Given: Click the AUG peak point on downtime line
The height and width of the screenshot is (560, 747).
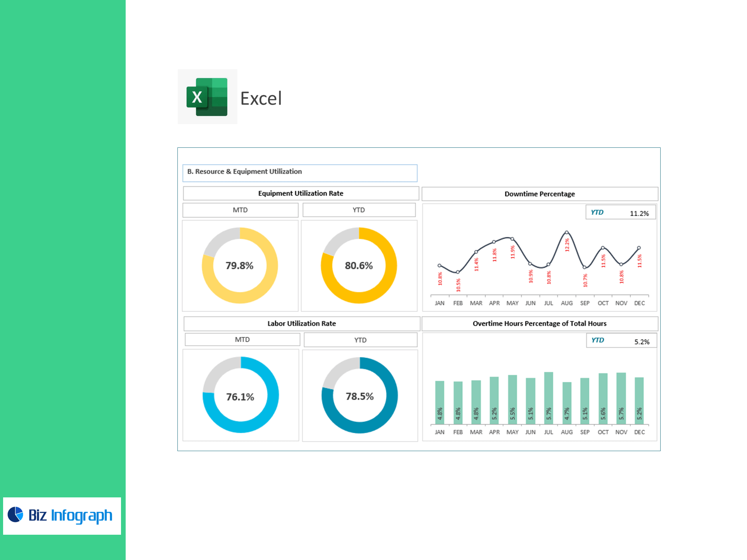Looking at the screenshot, I should pyautogui.click(x=566, y=232).
